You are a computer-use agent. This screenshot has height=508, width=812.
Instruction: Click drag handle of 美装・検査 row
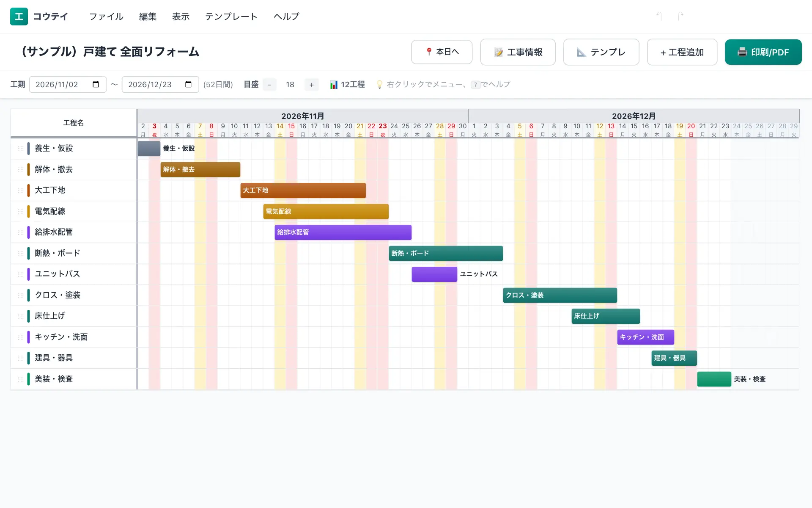point(20,379)
